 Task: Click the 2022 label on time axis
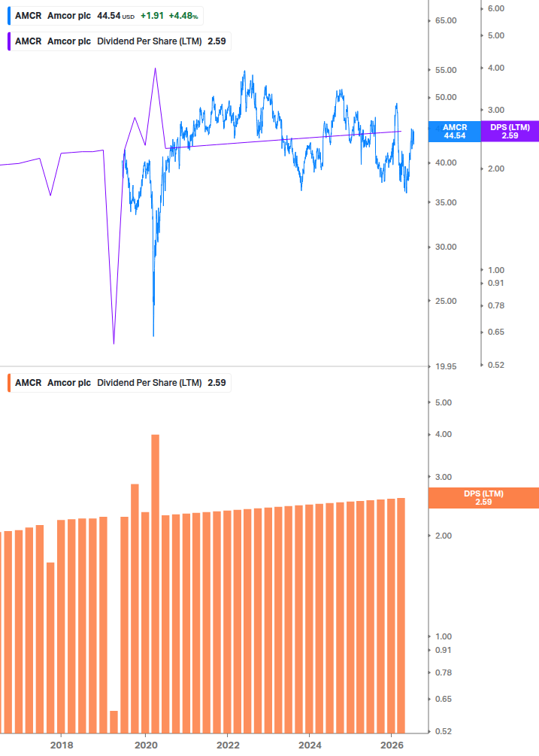click(x=228, y=745)
